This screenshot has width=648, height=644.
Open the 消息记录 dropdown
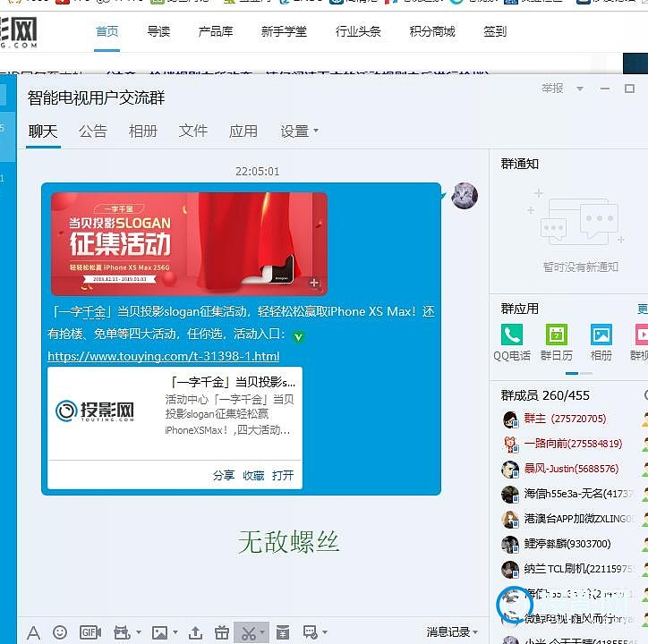click(x=452, y=631)
